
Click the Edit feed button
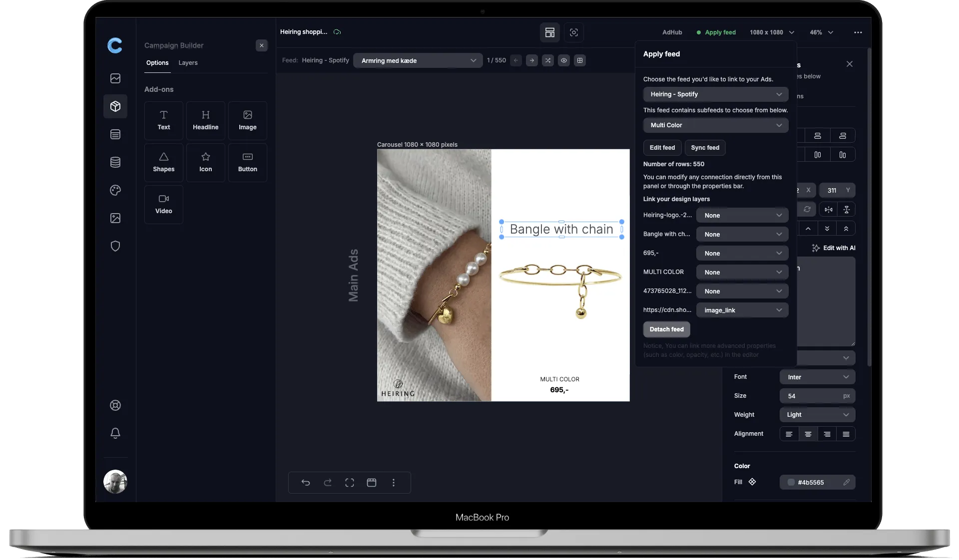pyautogui.click(x=662, y=148)
